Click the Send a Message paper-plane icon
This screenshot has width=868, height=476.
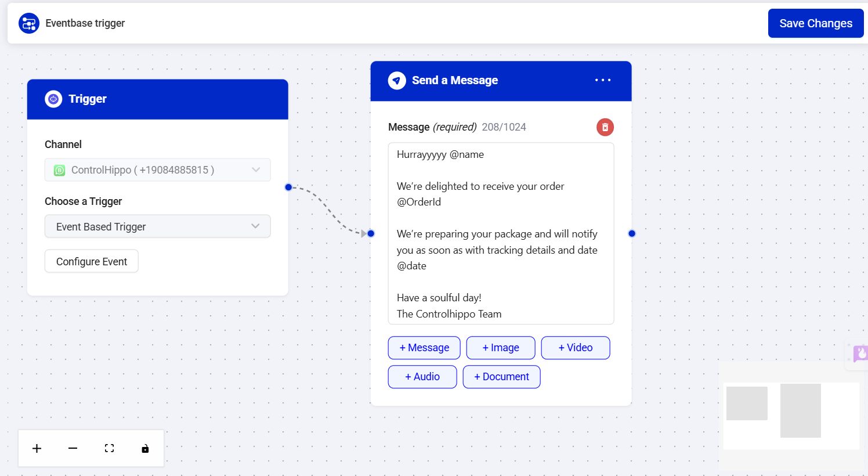pos(397,80)
